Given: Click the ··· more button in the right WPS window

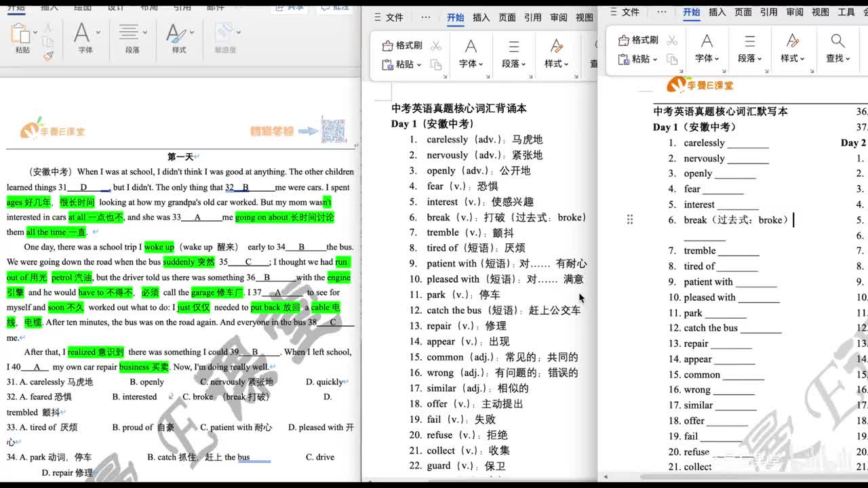Looking at the screenshot, I should 662,12.
